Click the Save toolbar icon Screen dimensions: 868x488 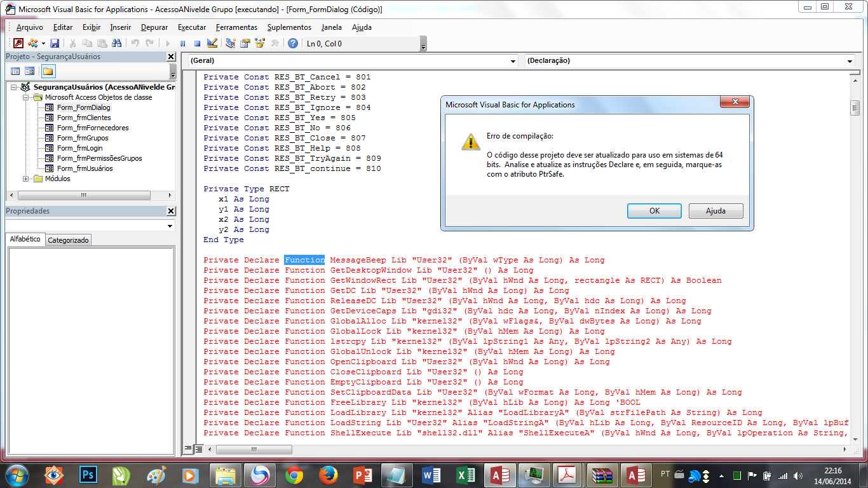click(55, 43)
